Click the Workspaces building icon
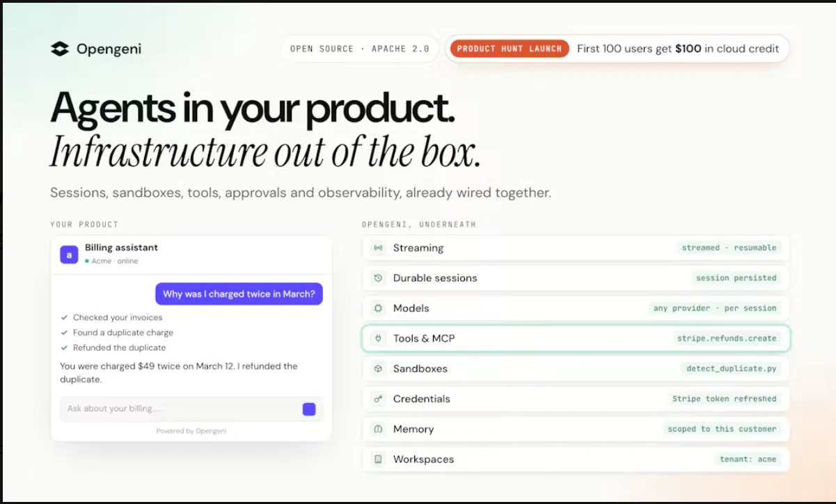The height and width of the screenshot is (504, 836). coord(378,459)
